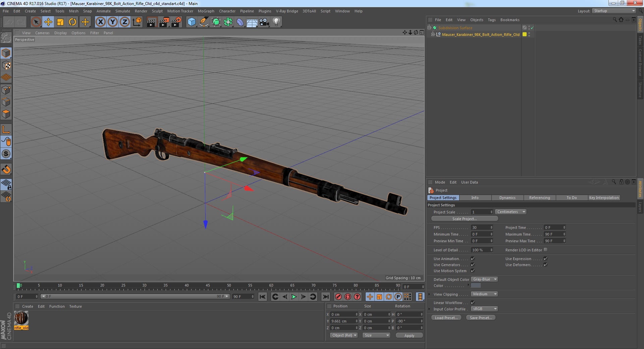The image size is (644, 349).
Task: Open the Centimeters unit dropdown
Action: 511,212
